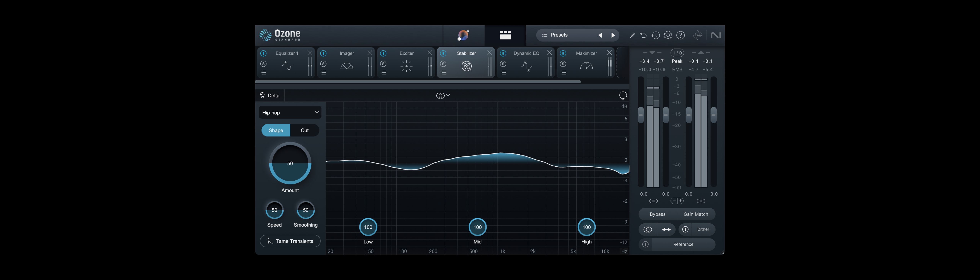This screenshot has height=280, width=980.
Task: Click the Speed knob
Action: coord(274,210)
